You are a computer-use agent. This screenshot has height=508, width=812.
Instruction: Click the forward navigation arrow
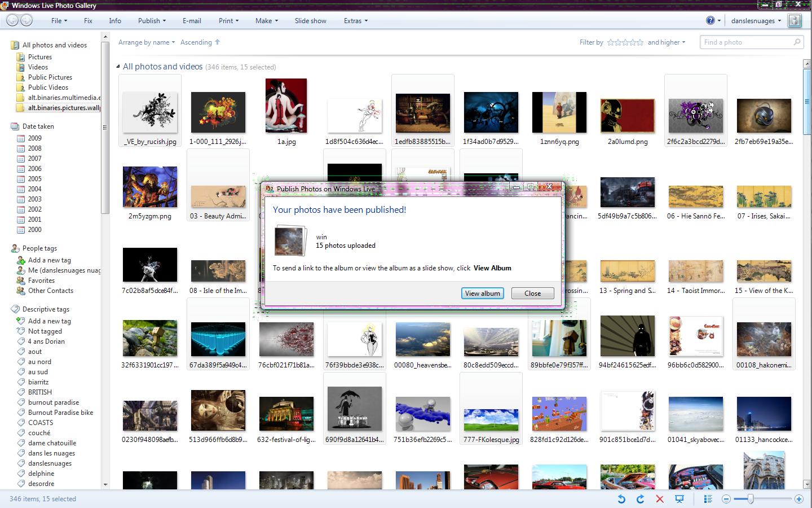point(26,20)
